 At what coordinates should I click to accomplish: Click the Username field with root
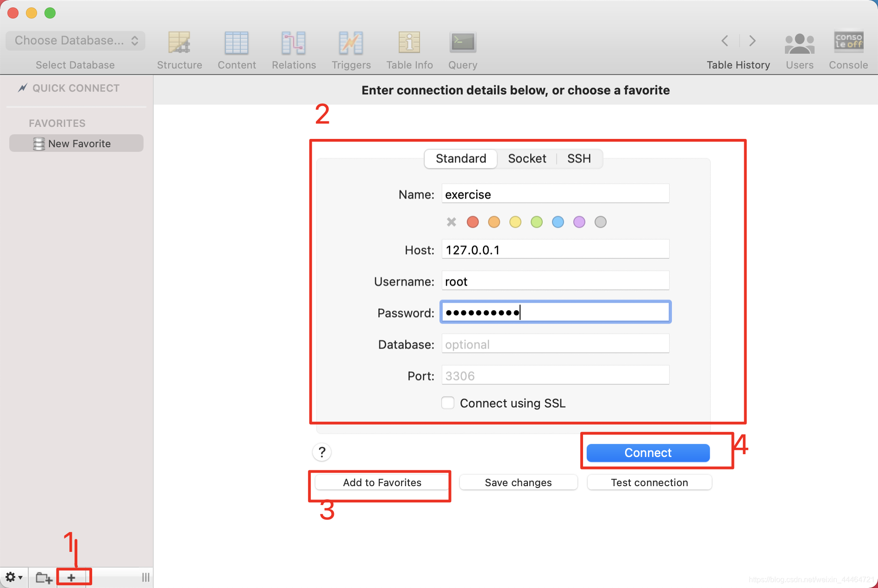pyautogui.click(x=556, y=281)
